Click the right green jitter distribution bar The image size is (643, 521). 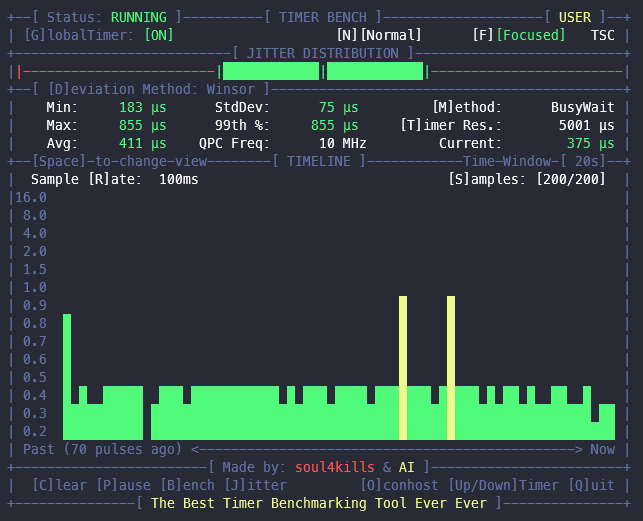pyautogui.click(x=375, y=71)
